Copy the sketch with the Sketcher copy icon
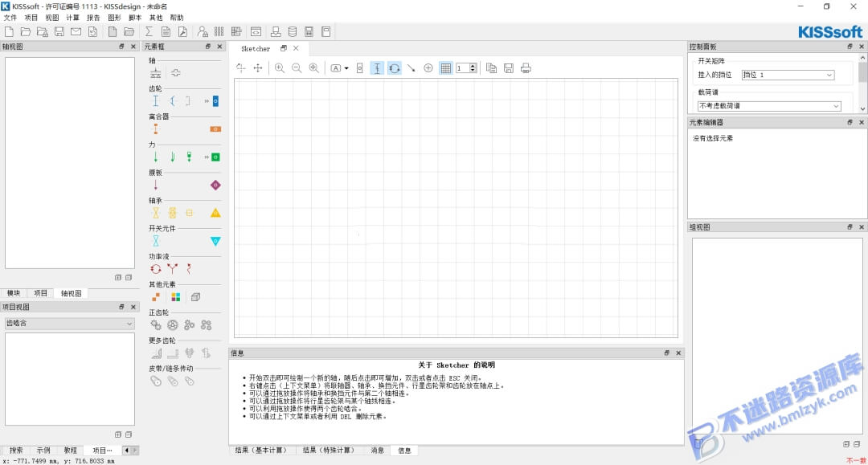The height and width of the screenshot is (465, 868). pyautogui.click(x=491, y=68)
